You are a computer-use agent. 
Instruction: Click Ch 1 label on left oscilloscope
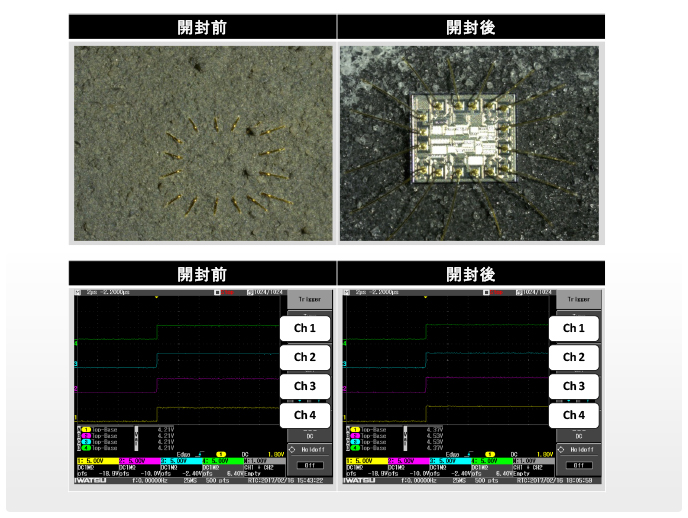[x=305, y=328]
